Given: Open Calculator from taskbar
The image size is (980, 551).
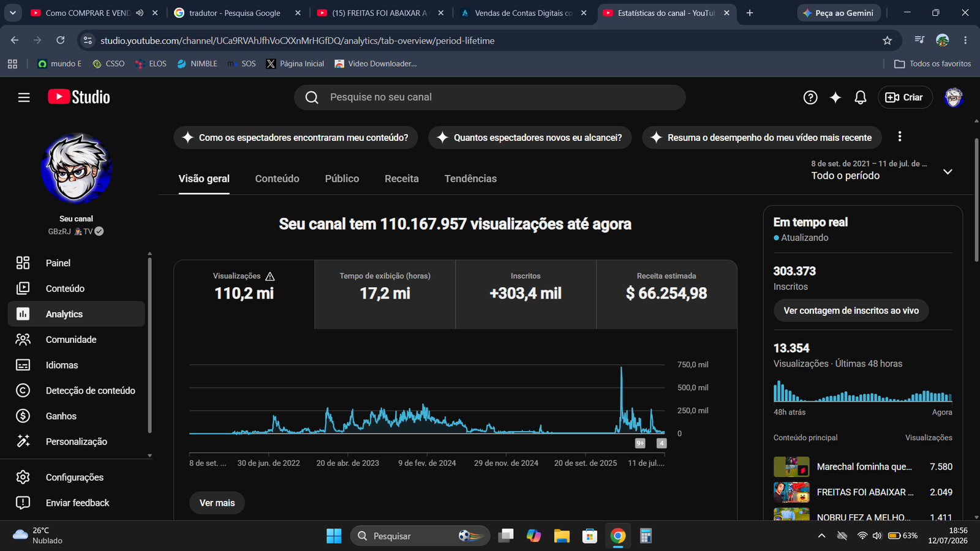Looking at the screenshot, I should pos(646,536).
